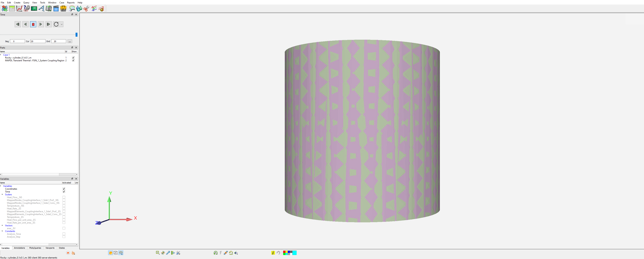Open the text annotation 'A' icon
The width and height of the screenshot is (644, 259).
pos(41,8)
